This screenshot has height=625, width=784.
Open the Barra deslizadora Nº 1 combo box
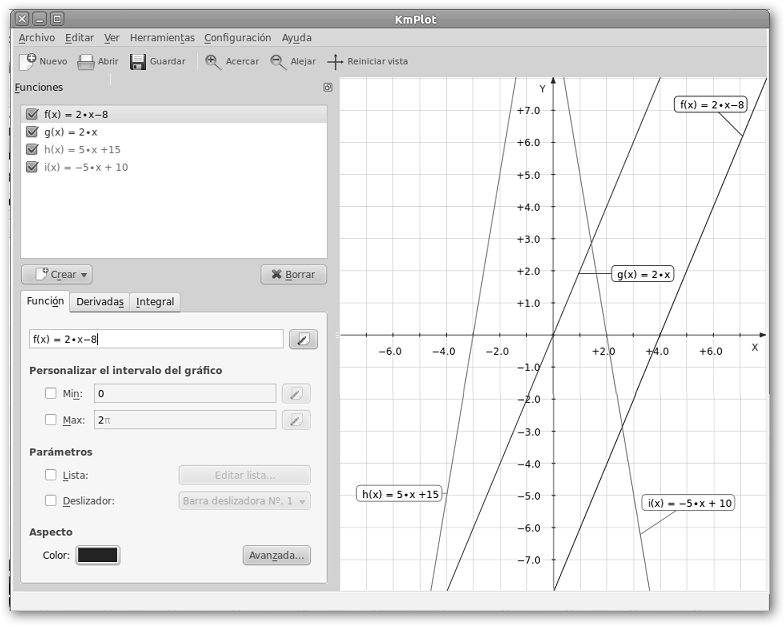click(x=245, y=501)
